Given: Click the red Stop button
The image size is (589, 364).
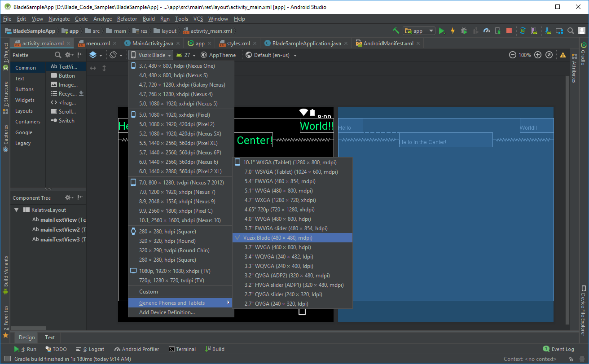Looking at the screenshot, I should pos(509,31).
